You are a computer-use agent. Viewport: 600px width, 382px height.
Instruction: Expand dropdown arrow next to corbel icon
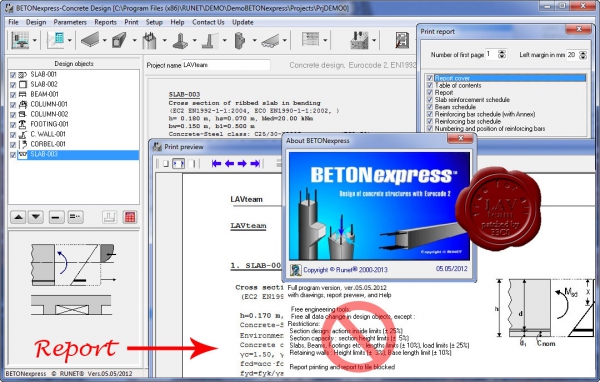coord(254,40)
